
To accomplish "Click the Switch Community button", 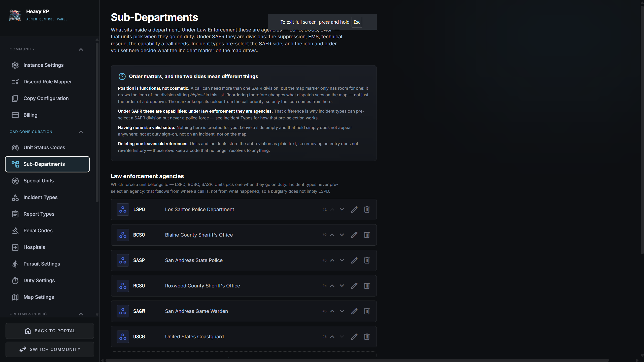I will 50,349.
